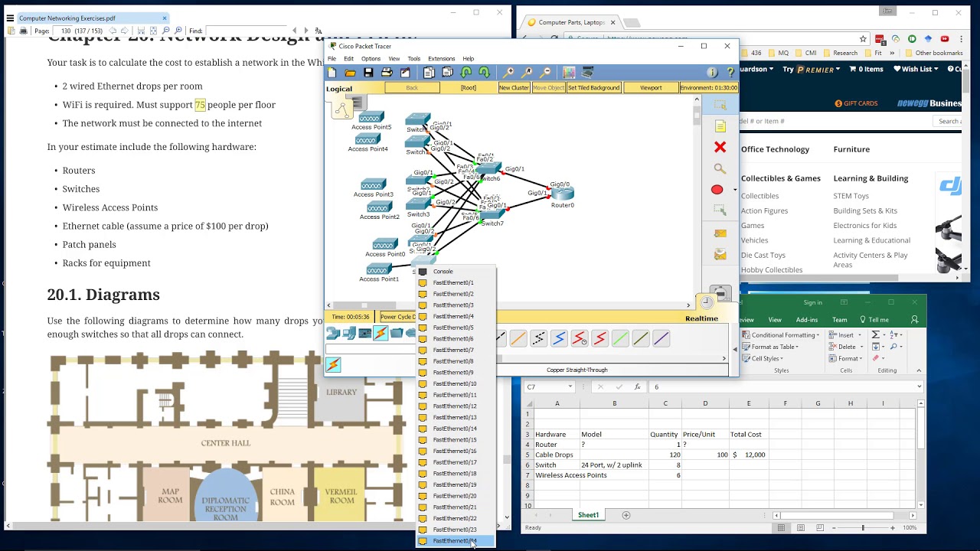Click Add Complex PDU envelope icon
This screenshot has width=980, height=551.
click(720, 254)
